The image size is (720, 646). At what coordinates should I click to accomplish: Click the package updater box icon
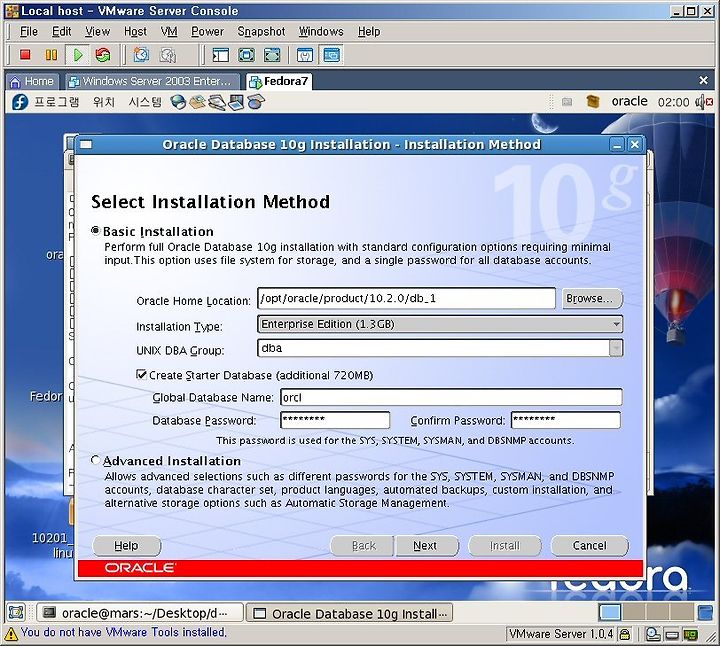593,101
